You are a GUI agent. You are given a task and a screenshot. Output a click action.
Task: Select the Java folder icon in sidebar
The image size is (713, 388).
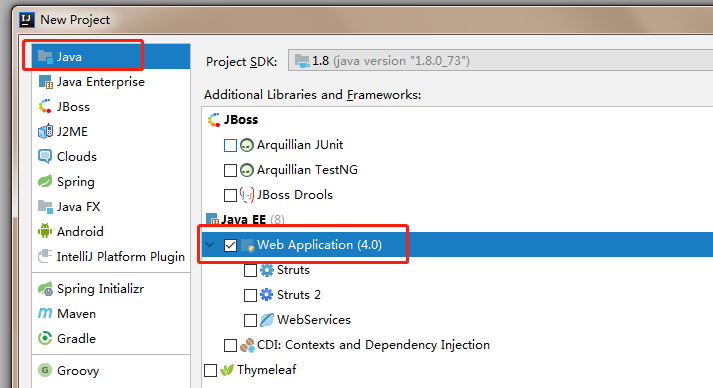[45, 56]
